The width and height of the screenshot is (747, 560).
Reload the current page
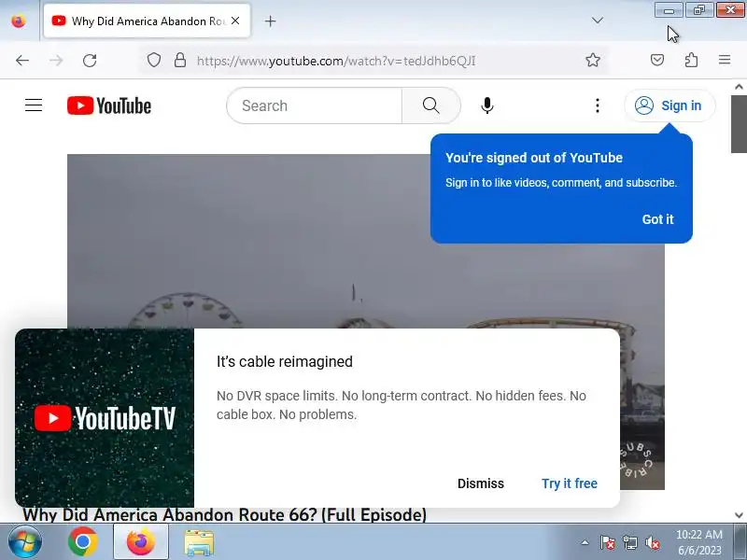(90, 61)
